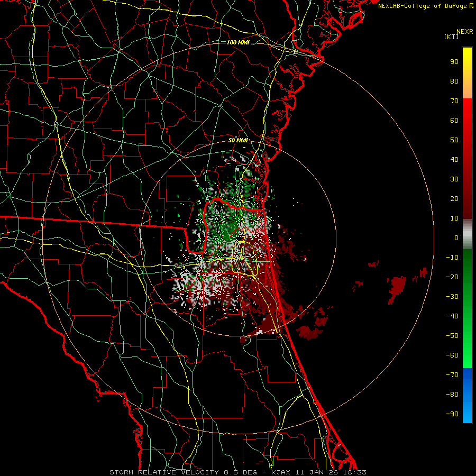476x476 pixels.
Task: Click the 30 value on the velocity scale
Action: tap(454, 179)
